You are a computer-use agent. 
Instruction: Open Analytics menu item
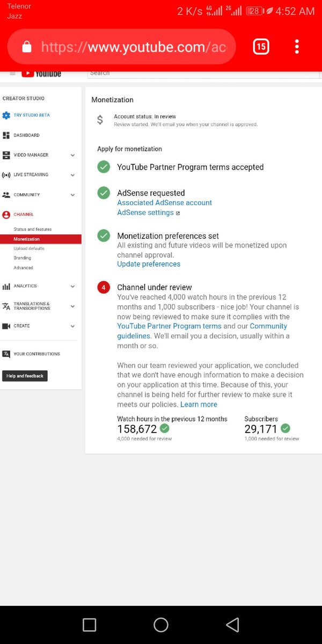point(25,287)
